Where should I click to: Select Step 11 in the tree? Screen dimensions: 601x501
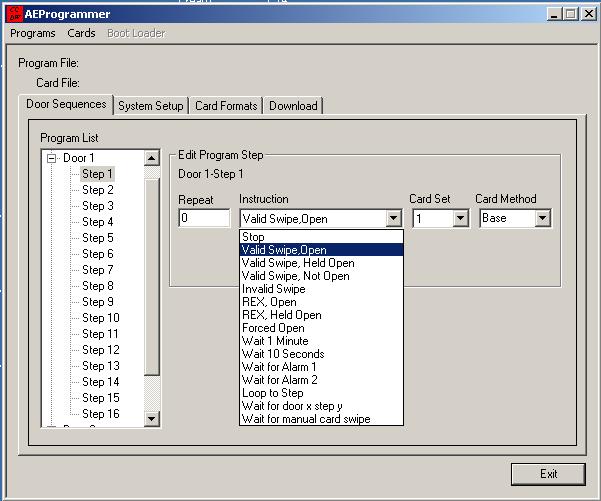click(x=100, y=334)
